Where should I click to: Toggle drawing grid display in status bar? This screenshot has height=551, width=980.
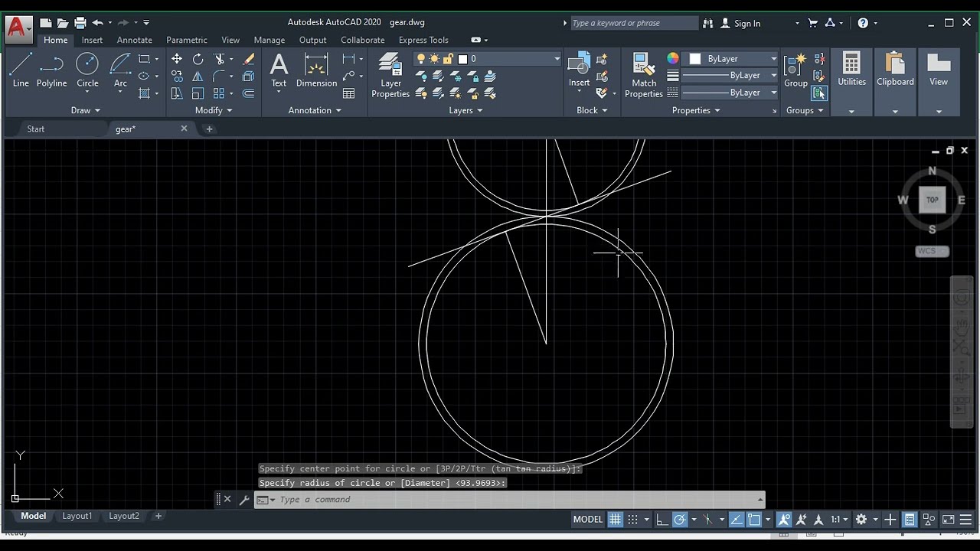(615, 519)
